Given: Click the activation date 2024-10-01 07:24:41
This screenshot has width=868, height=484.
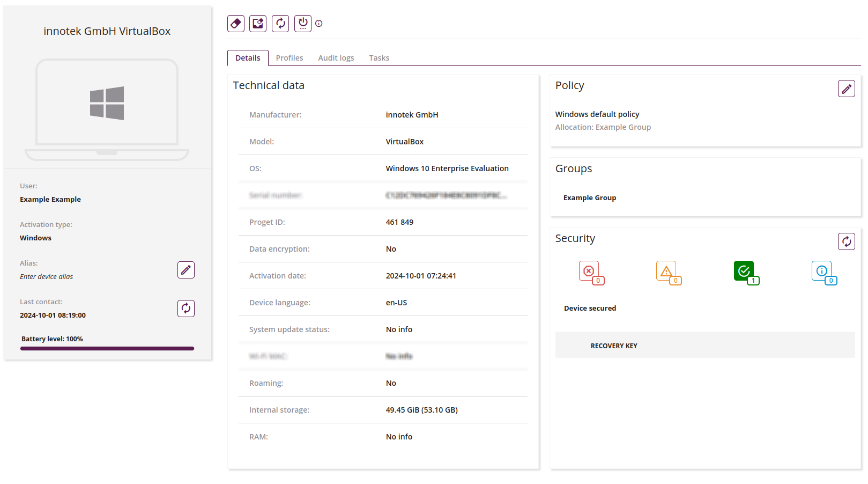Looking at the screenshot, I should (421, 276).
